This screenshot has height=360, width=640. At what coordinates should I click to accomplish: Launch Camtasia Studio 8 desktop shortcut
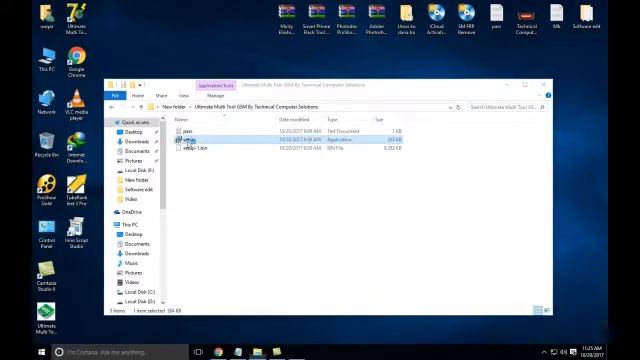coord(47,276)
